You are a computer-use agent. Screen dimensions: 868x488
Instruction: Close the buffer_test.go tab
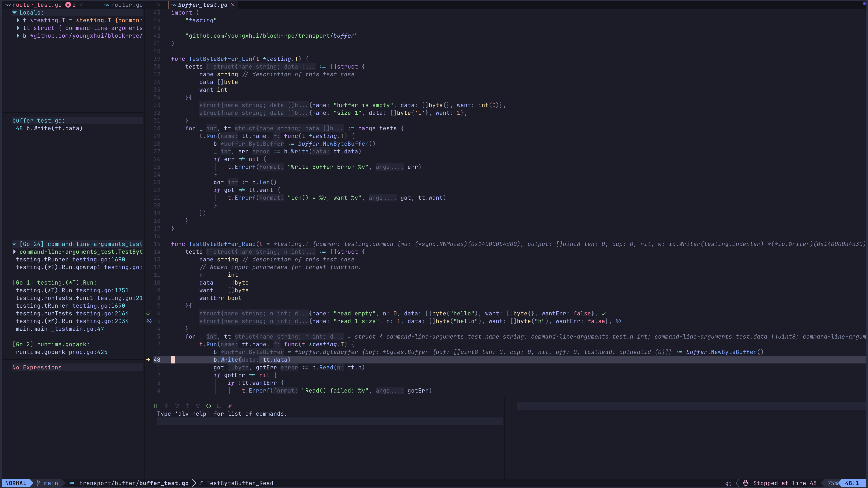coord(233,5)
